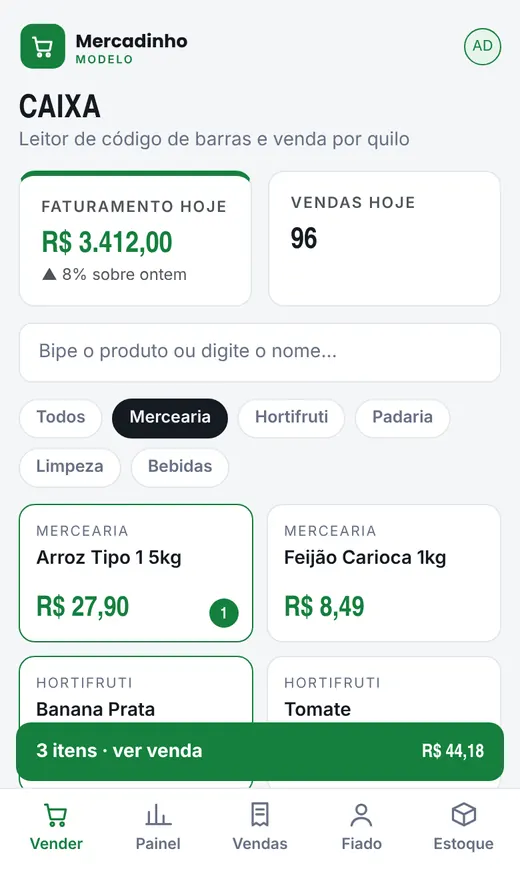520x885 pixels.
Task: Tap the green shopping cart logo icon
Action: pyautogui.click(x=43, y=46)
